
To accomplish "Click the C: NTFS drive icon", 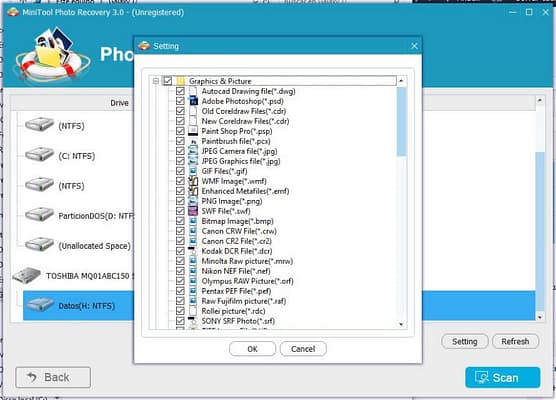I will tap(39, 155).
